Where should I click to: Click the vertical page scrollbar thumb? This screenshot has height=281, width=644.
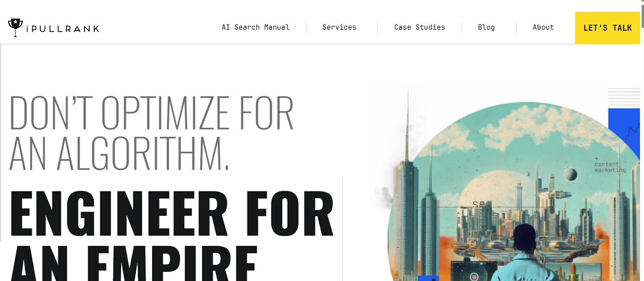(x=642, y=16)
